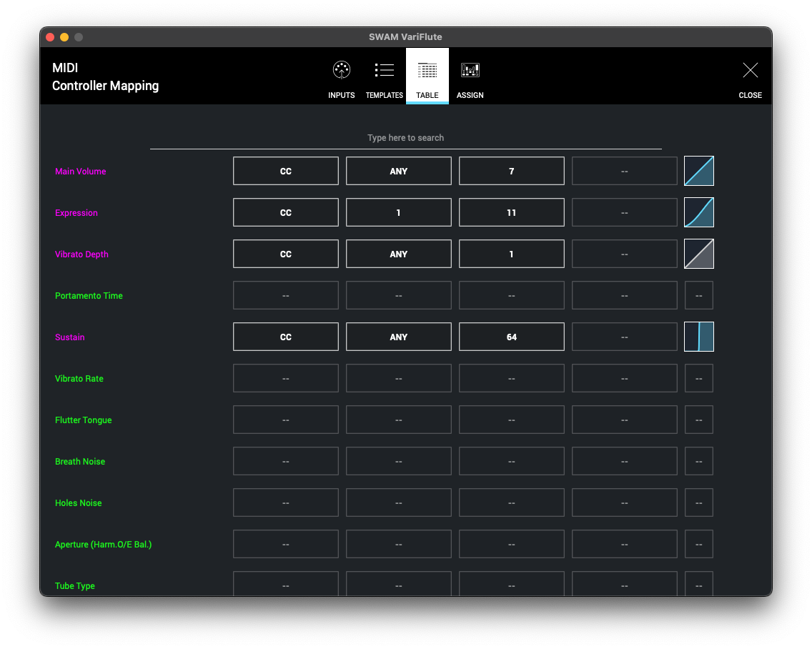This screenshot has height=649, width=812.
Task: Change Sustain channel ANY dropdown
Action: pyautogui.click(x=399, y=337)
